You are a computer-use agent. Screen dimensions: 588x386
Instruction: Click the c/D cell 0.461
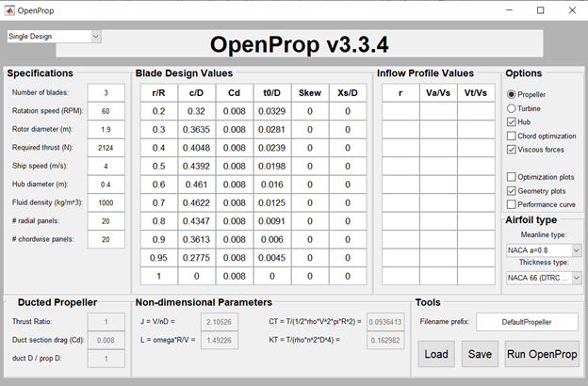(x=197, y=185)
